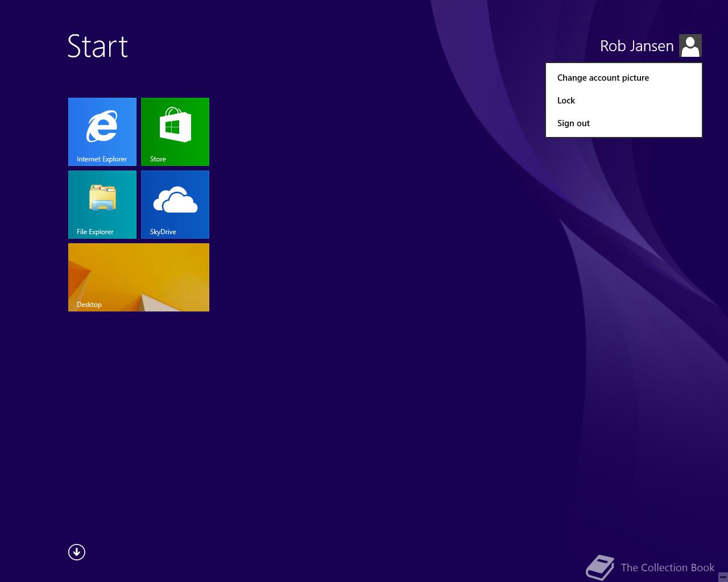
Task: Open the Desktop tile
Action: [139, 277]
